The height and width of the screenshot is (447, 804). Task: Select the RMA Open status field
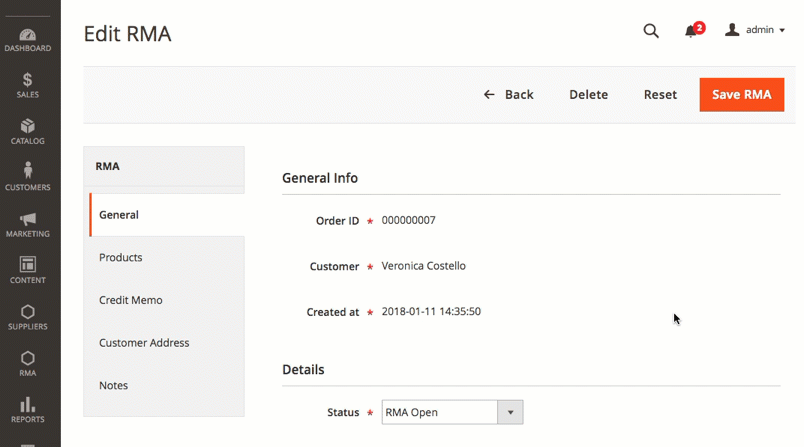pos(440,412)
